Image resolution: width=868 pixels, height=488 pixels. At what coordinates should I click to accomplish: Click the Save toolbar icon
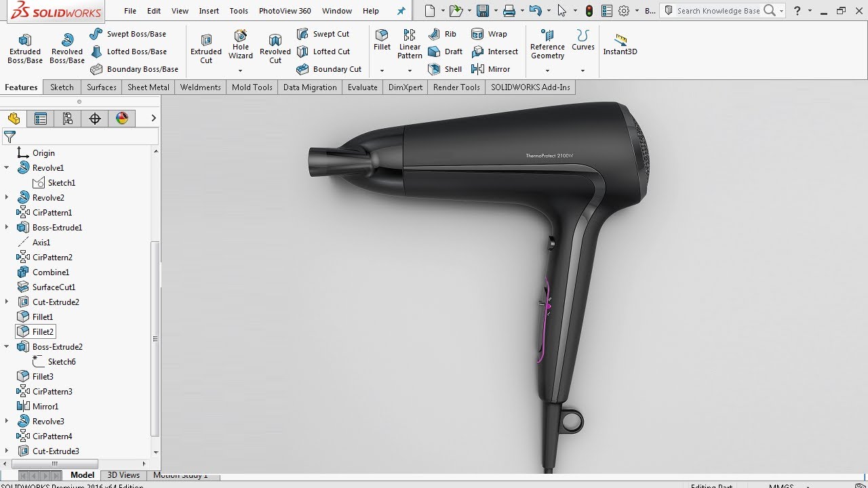[x=482, y=11]
